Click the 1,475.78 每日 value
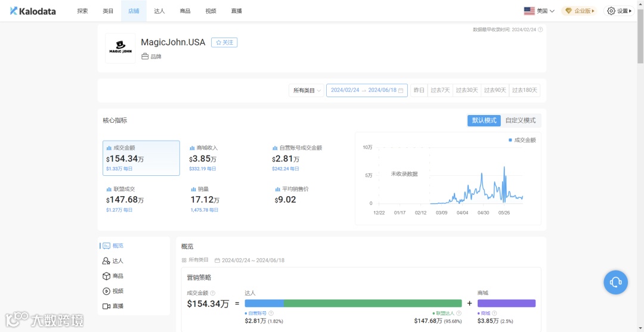The image size is (644, 332). pyautogui.click(x=204, y=210)
